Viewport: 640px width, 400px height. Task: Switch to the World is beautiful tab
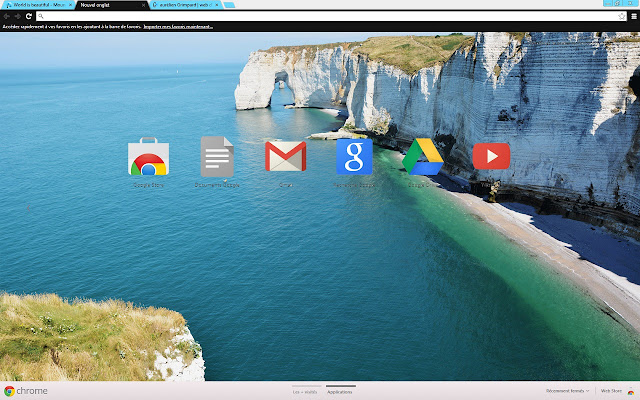tap(38, 5)
